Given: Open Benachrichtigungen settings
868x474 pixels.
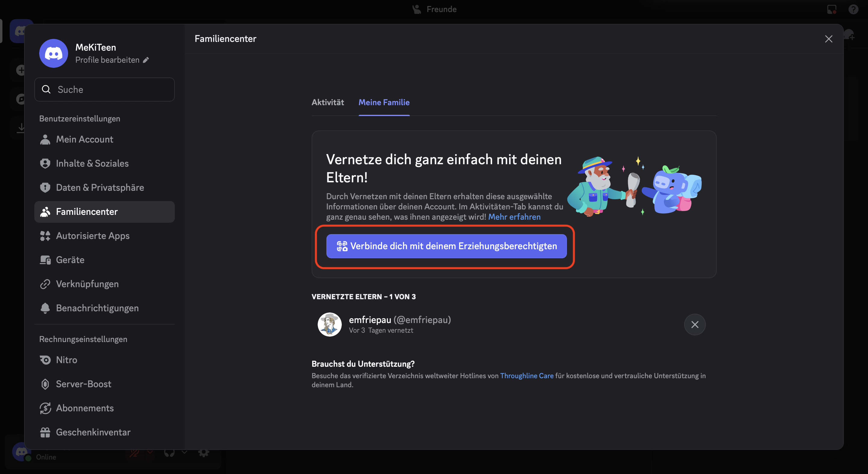Looking at the screenshot, I should pos(97,308).
